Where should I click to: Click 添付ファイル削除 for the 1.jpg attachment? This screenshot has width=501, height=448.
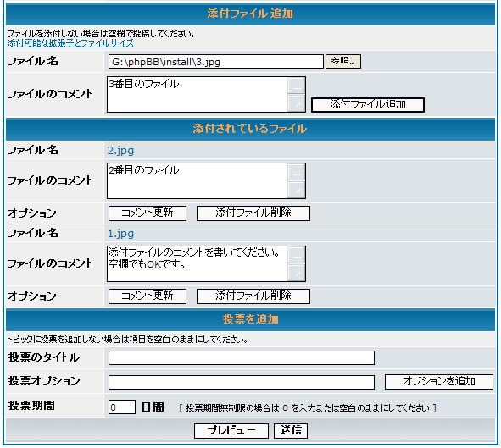(253, 296)
